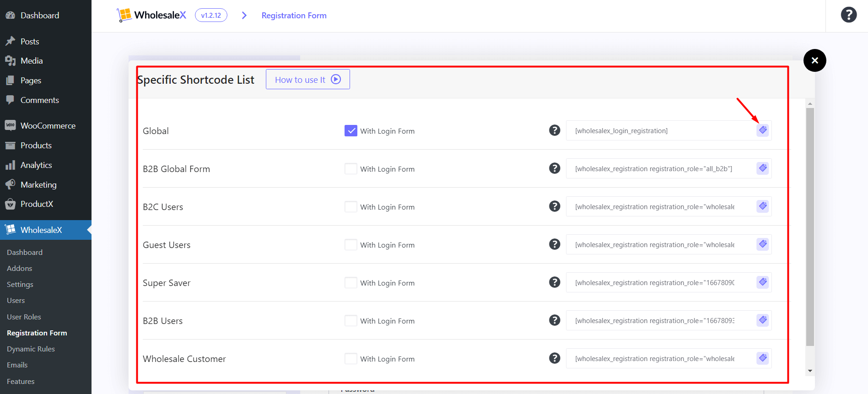This screenshot has width=868, height=394.
Task: Go to WholesaleX Settings submenu
Action: (x=20, y=284)
